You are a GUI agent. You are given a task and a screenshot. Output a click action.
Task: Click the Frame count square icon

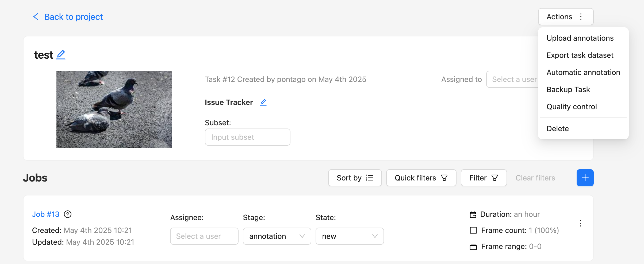pos(473,230)
